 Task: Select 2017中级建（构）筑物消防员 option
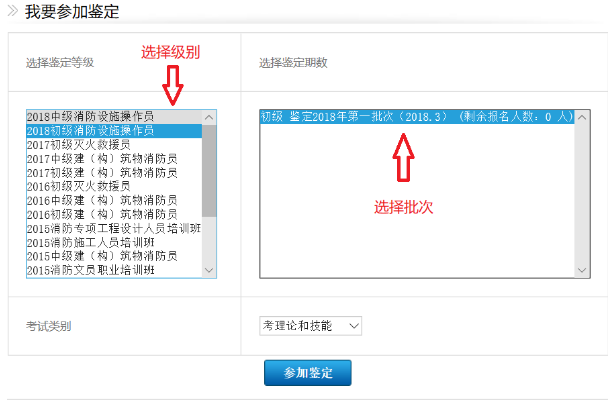(x=101, y=159)
